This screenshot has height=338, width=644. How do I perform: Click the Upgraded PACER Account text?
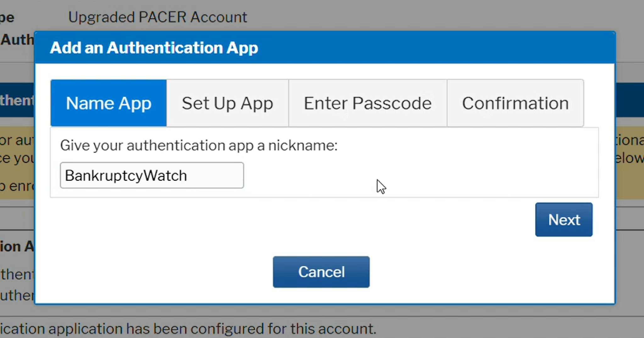[x=158, y=17]
